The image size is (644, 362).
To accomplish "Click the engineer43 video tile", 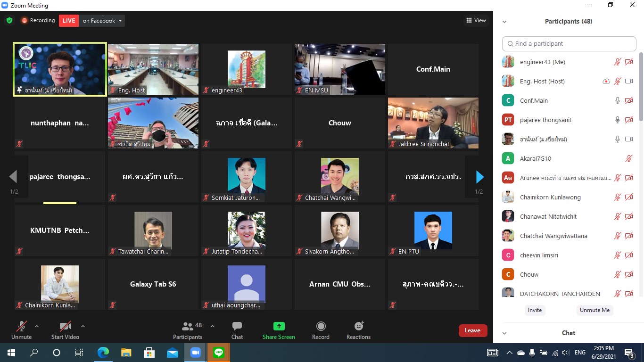I will 247,69.
